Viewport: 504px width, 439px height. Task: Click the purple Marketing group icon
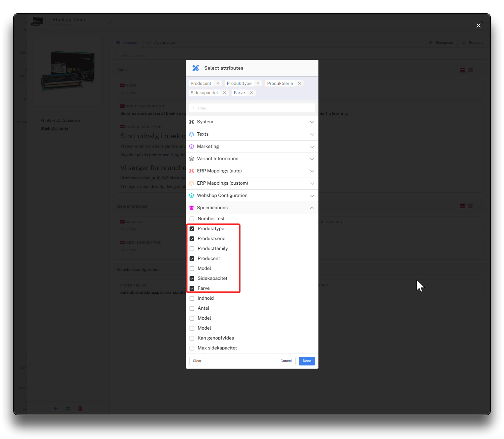coord(192,147)
